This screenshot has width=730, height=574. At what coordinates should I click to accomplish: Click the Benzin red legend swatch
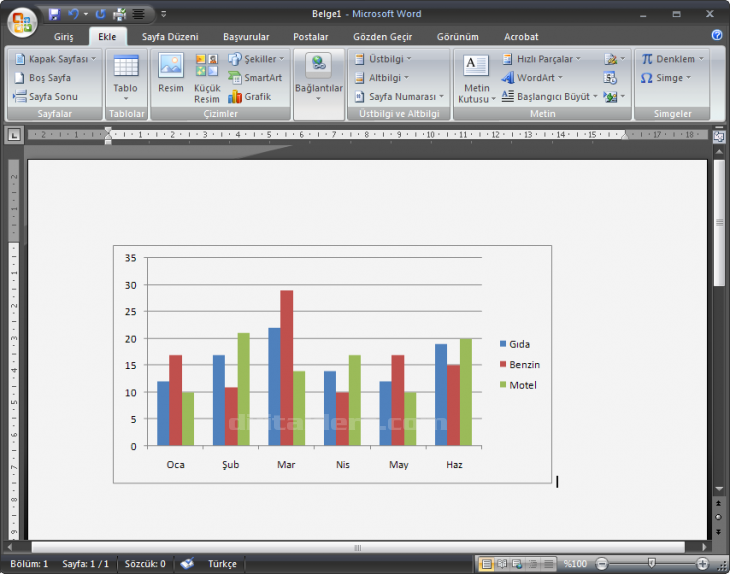(503, 364)
